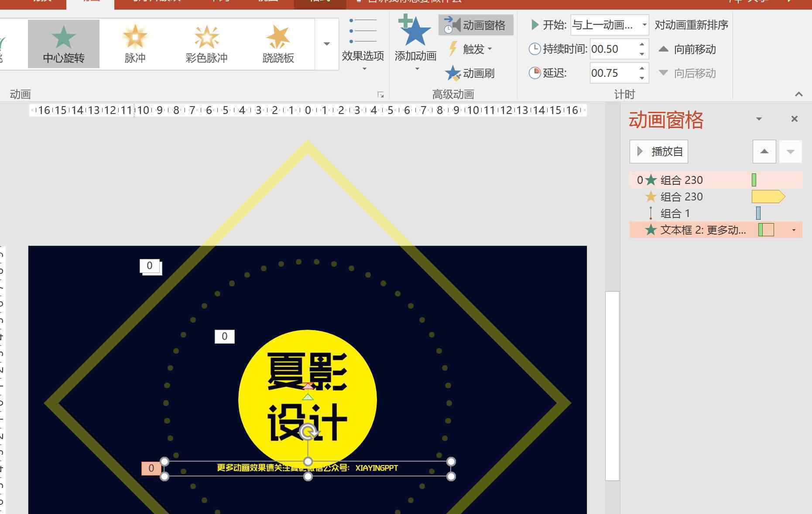The width and height of the screenshot is (812, 514).
Task: Click the yellow timeline bar of 组合 230
Action: tap(768, 197)
